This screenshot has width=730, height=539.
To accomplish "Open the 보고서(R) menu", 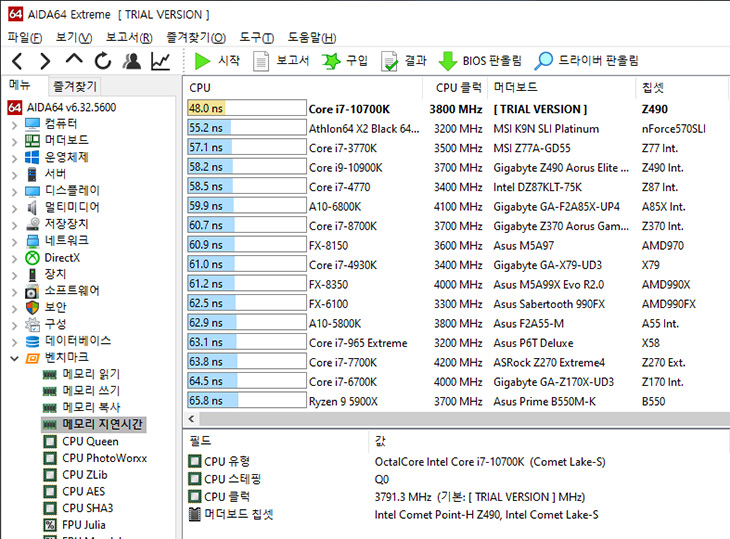I will (129, 37).
